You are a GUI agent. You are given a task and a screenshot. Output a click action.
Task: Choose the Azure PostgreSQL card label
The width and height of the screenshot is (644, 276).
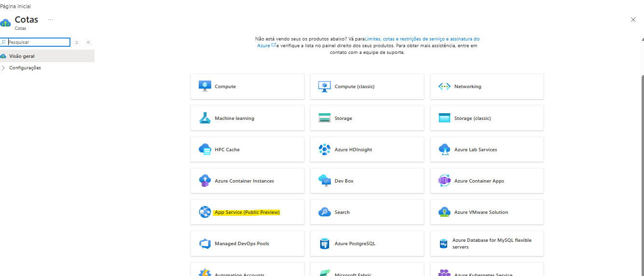click(355, 244)
